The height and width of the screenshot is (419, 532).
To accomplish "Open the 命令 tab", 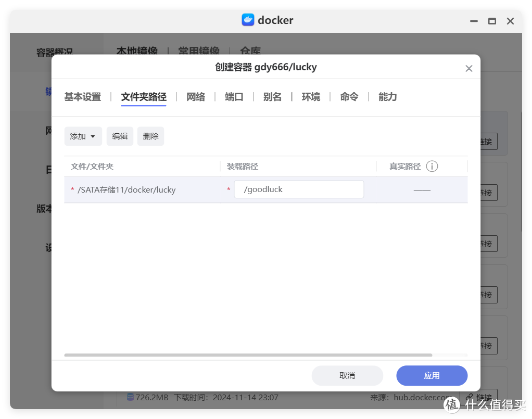I will coord(349,97).
